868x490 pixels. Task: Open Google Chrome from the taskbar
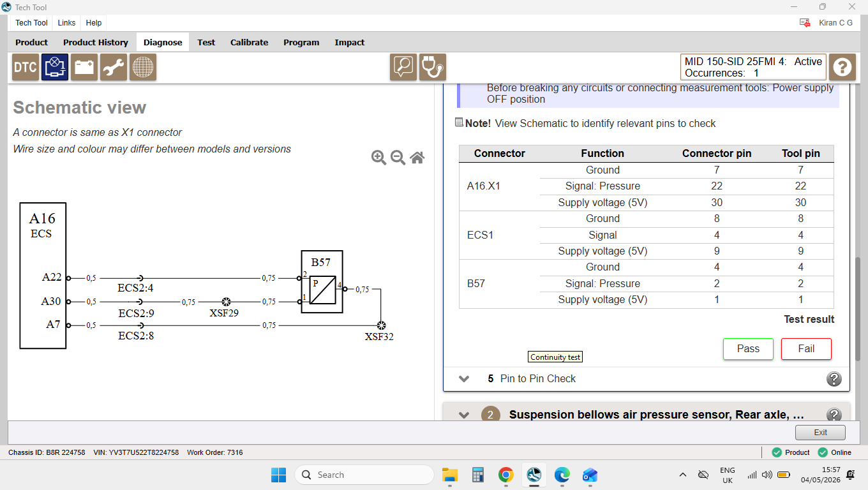506,475
